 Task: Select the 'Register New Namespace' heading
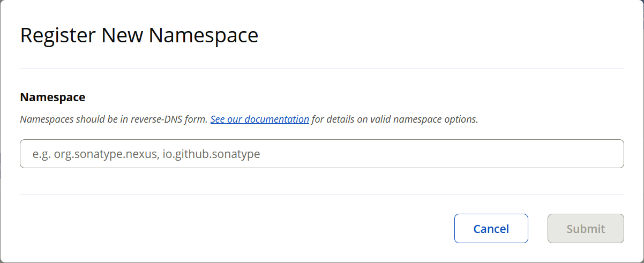pyautogui.click(x=139, y=35)
